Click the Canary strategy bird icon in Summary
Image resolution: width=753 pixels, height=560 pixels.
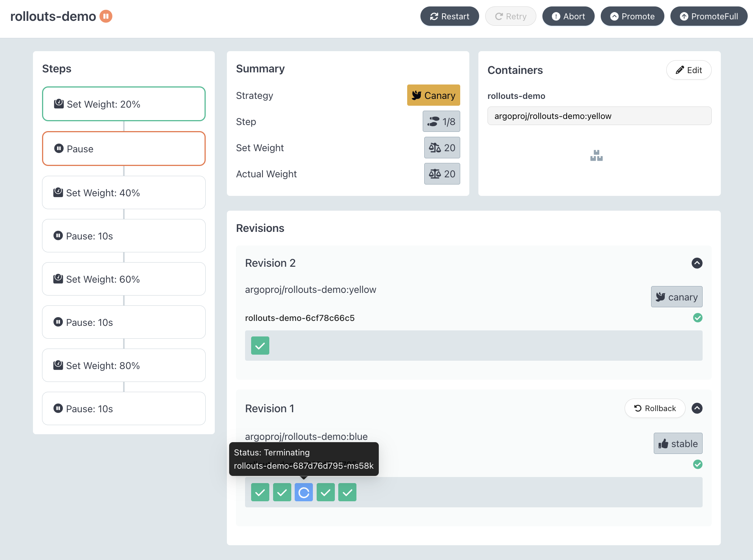tap(417, 95)
